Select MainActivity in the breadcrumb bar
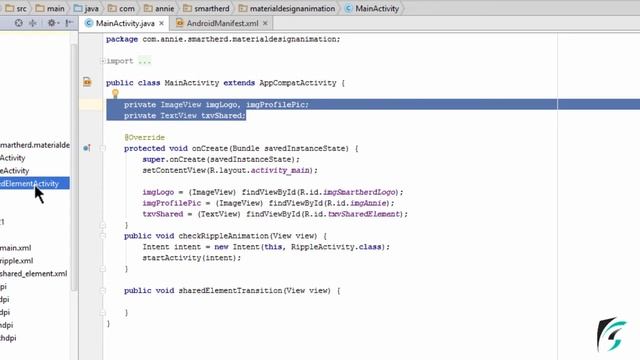The image size is (640, 360). point(372,8)
